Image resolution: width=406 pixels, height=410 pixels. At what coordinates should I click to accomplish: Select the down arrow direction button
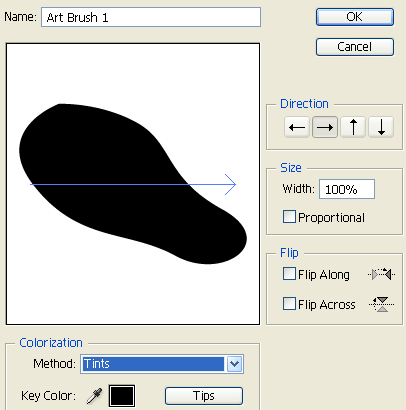381,127
